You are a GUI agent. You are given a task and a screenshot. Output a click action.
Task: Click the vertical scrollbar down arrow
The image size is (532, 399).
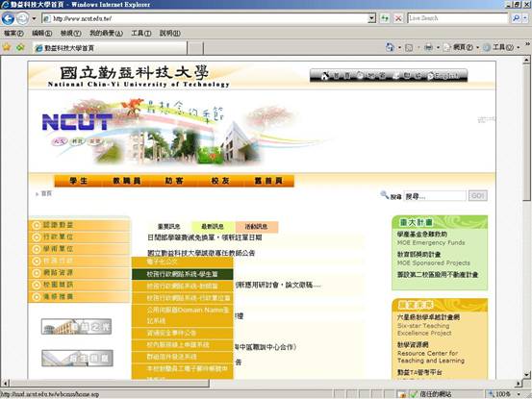click(x=526, y=375)
